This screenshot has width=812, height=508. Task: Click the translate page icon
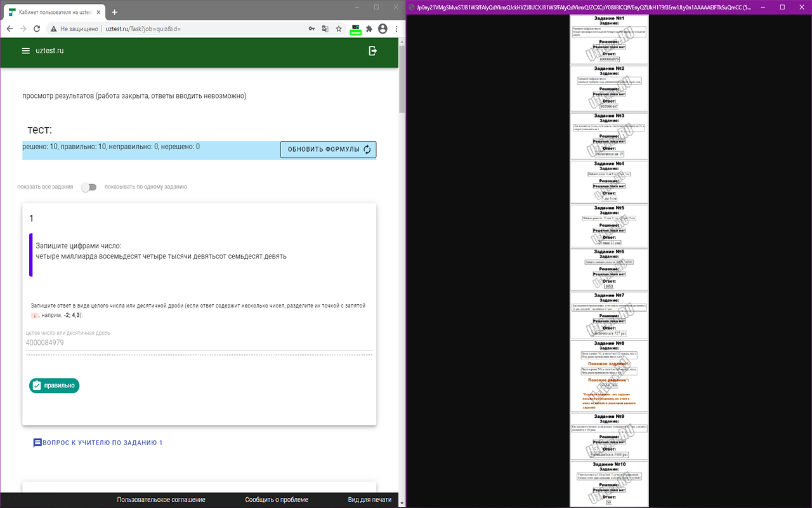[x=325, y=29]
